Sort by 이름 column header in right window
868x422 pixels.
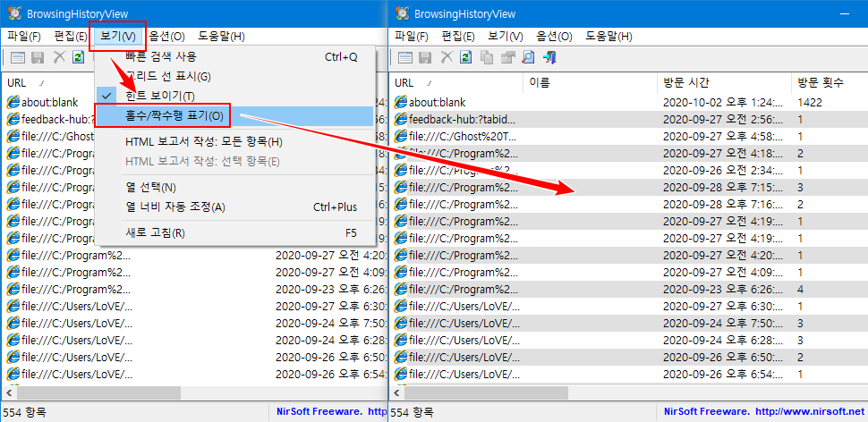(x=590, y=83)
